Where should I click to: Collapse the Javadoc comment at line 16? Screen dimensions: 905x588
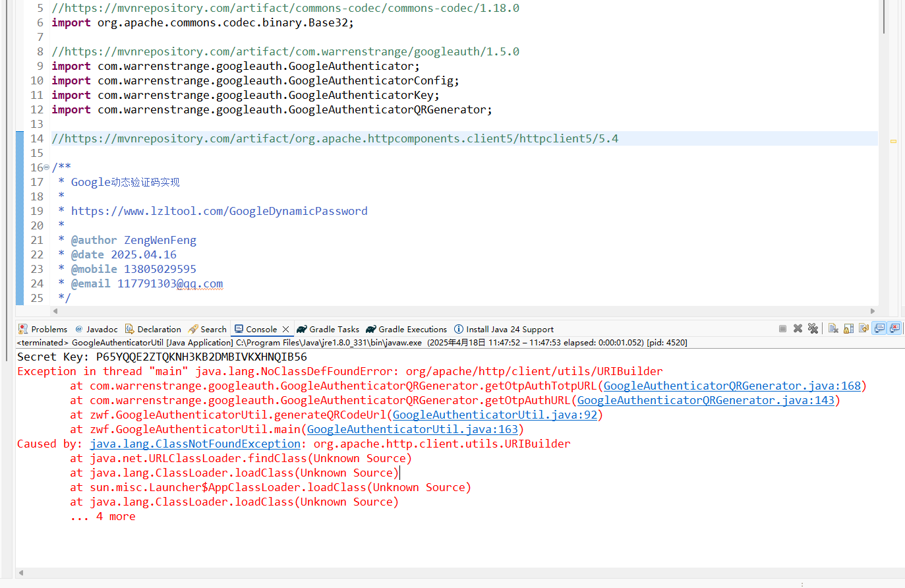pos(46,167)
